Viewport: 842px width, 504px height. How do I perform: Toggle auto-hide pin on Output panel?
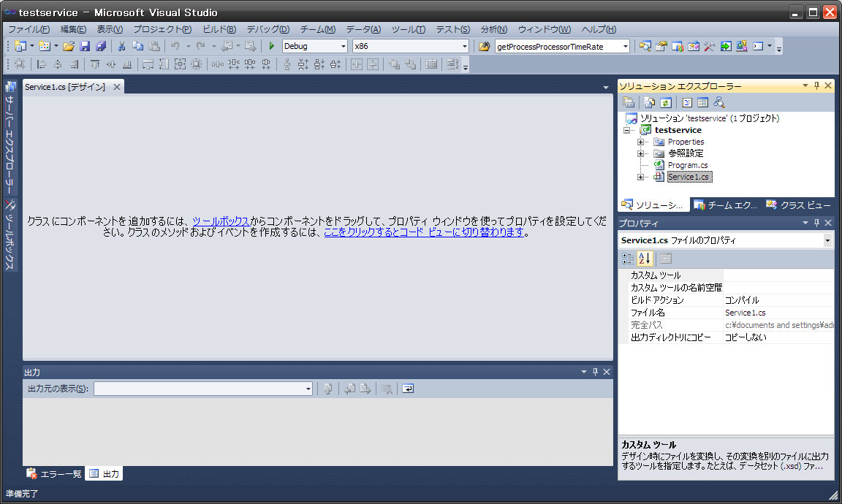pyautogui.click(x=595, y=372)
